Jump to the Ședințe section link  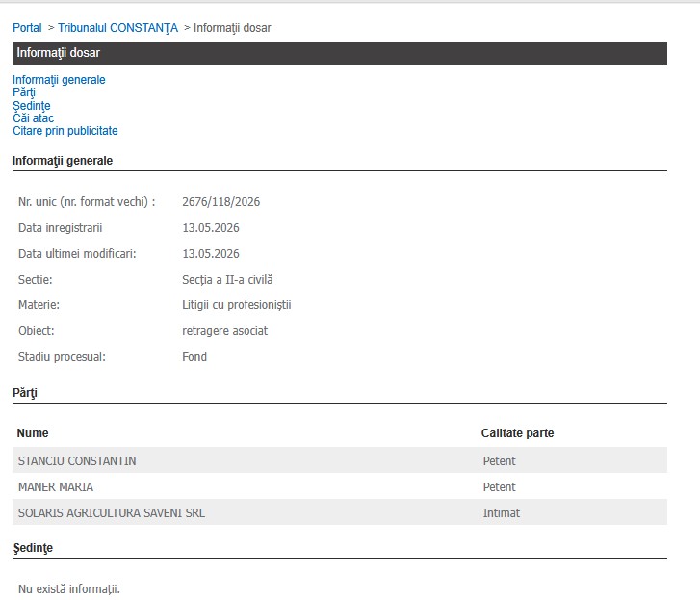(31, 105)
